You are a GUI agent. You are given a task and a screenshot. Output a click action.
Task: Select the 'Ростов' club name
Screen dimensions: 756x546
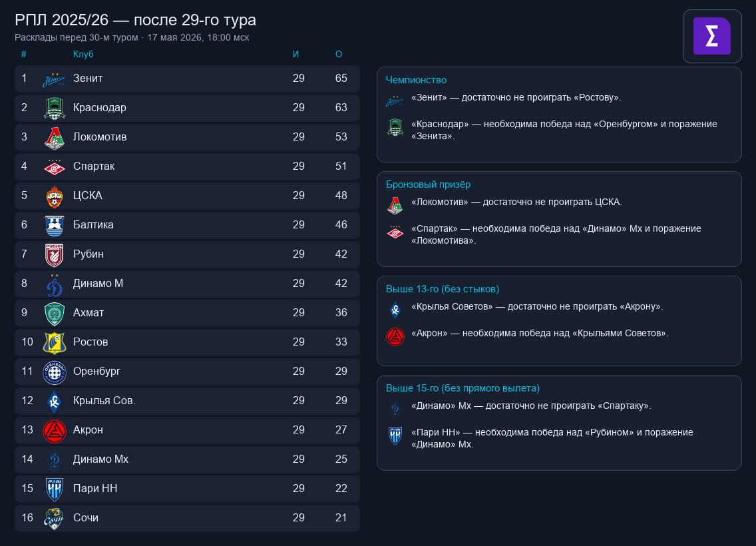point(90,342)
